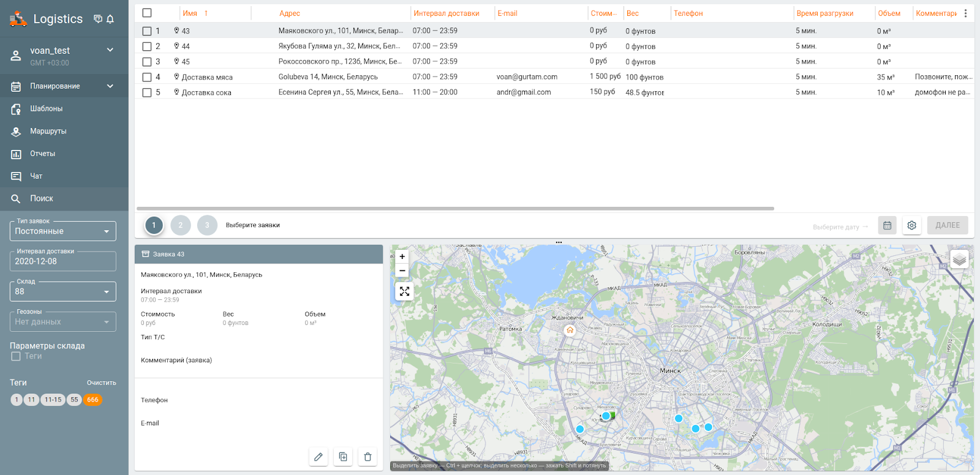Go to Маршруты in the sidebar

tap(48, 131)
